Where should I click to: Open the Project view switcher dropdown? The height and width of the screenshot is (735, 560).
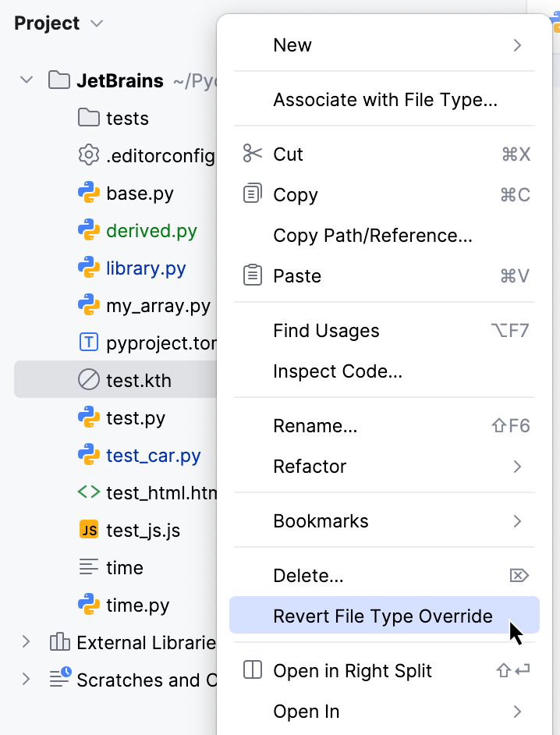96,23
